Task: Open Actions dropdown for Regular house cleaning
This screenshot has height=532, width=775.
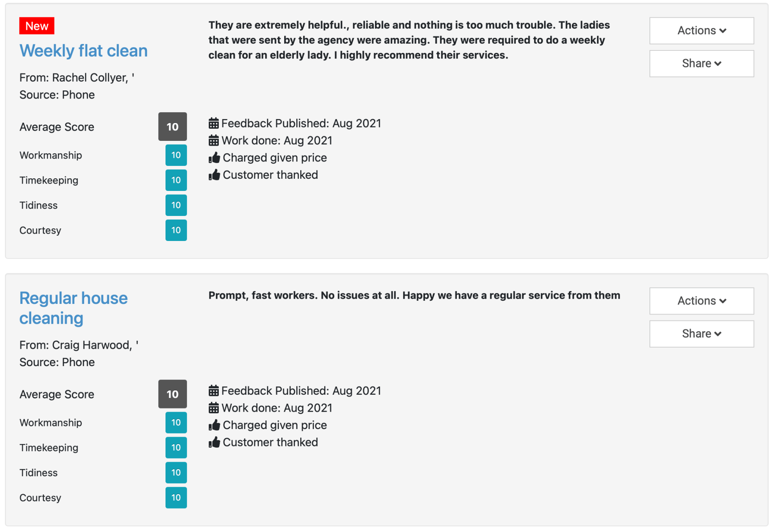Action: tap(702, 301)
